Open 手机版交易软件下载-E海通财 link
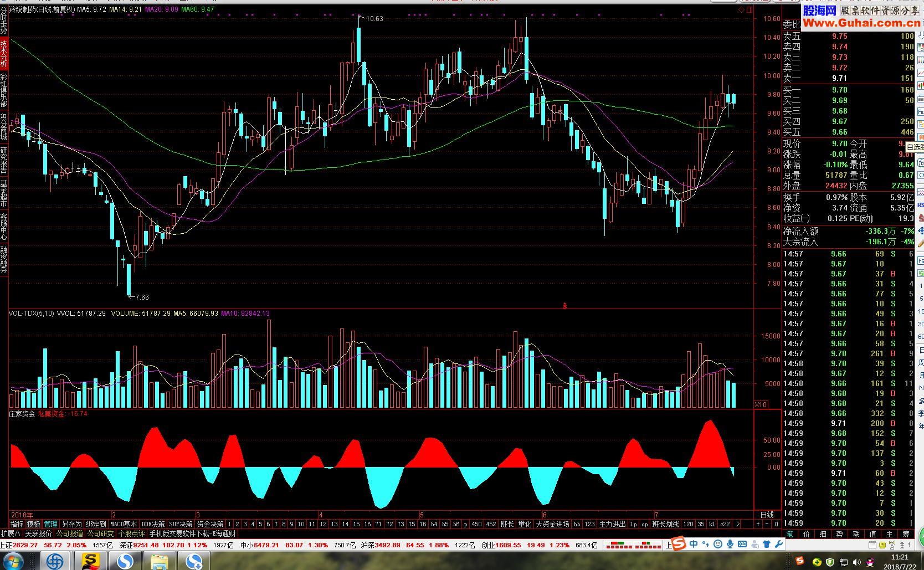The width and height of the screenshot is (924, 570). point(192,533)
